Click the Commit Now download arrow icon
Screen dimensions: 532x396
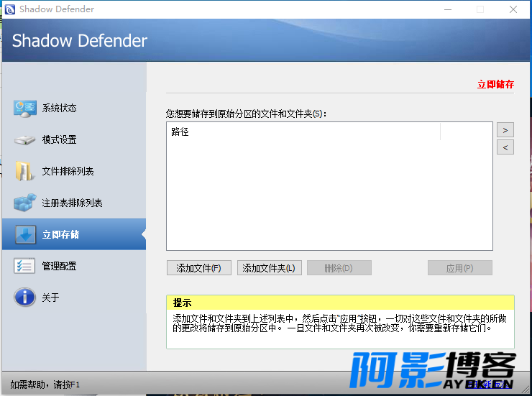pyautogui.click(x=25, y=234)
